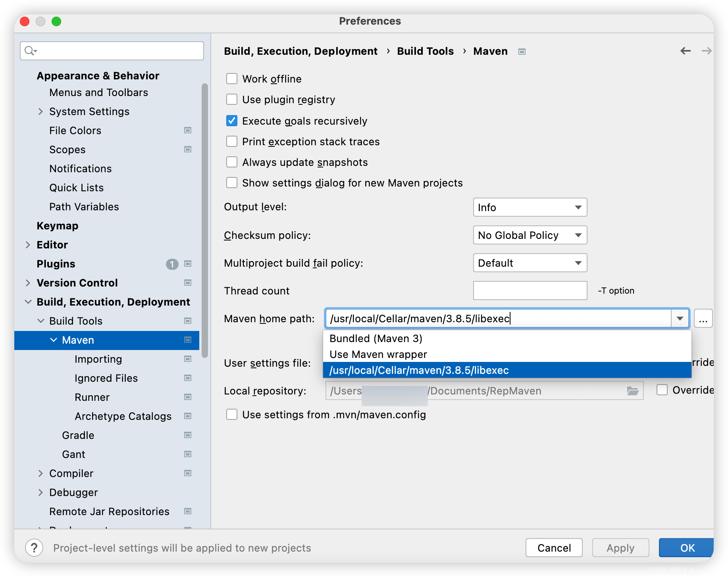Collapse the Build Tools node

point(40,321)
